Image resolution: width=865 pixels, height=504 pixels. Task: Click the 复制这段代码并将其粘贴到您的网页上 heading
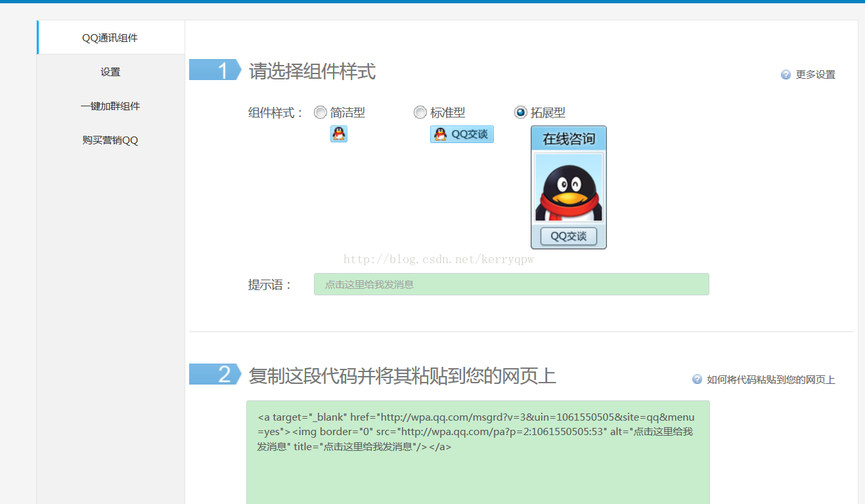[x=402, y=376]
